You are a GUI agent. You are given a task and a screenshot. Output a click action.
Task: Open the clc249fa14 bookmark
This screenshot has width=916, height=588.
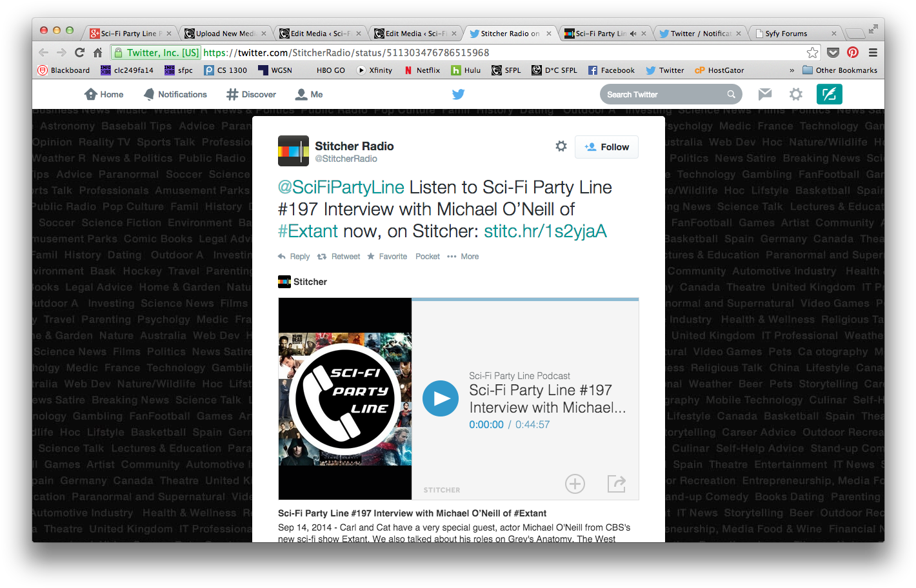click(x=127, y=70)
